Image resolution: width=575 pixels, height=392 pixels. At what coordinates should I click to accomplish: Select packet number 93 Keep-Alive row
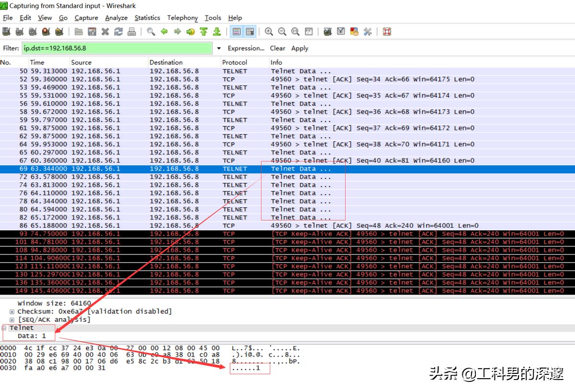[287, 234]
